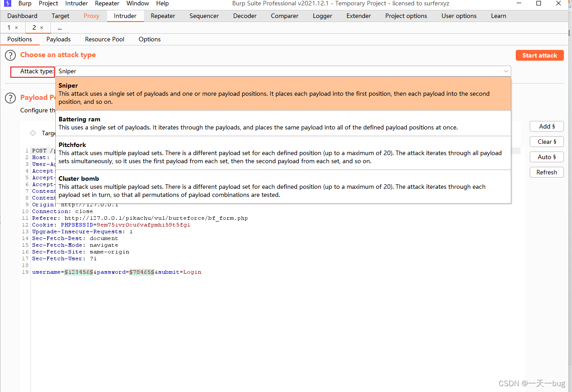This screenshot has width=572, height=392.
Task: Click the Start attack button
Action: pos(540,55)
